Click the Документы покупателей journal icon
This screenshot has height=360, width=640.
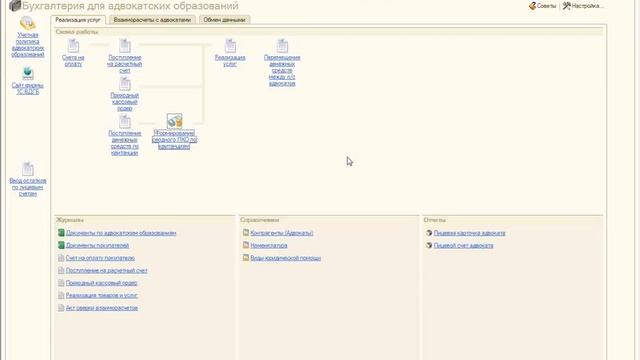pyautogui.click(x=61, y=245)
